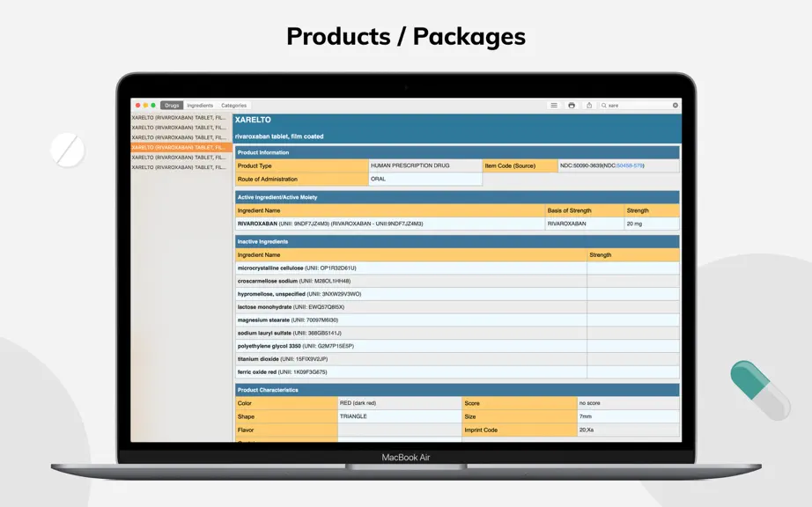Click the Shape label cell
This screenshot has height=507, width=812.
[x=286, y=416]
